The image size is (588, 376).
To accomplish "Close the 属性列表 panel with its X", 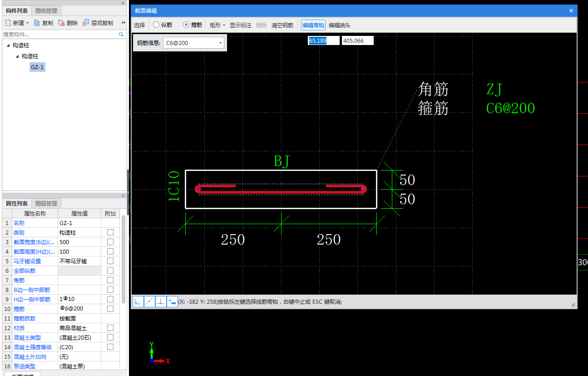I will pos(123,196).
